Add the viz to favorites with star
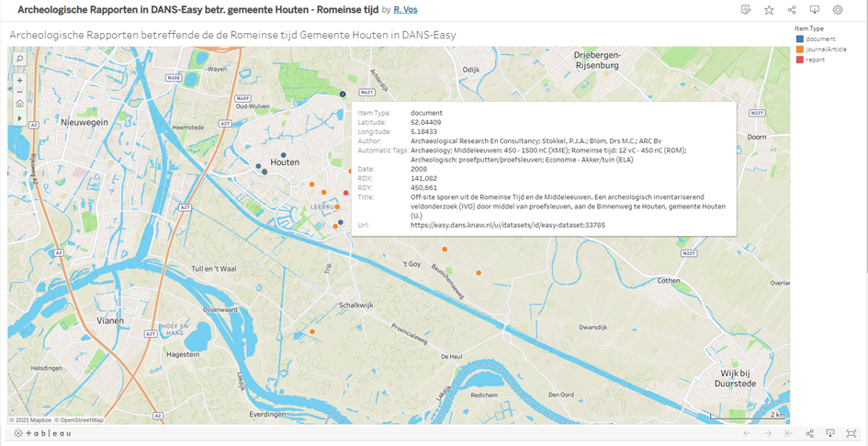This screenshot has height=446, width=868. coord(769,10)
